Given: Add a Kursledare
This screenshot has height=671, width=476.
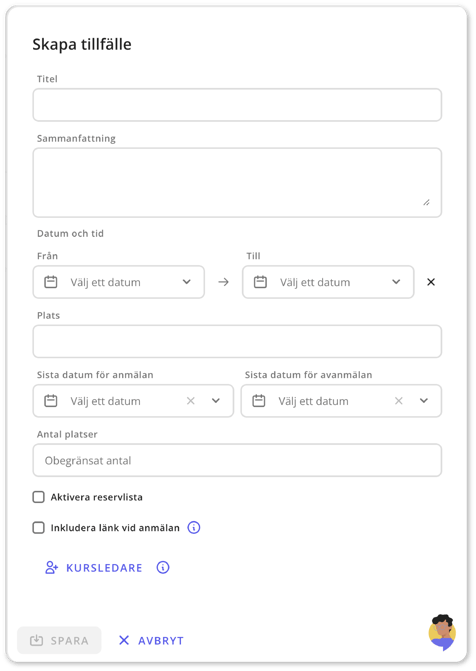Looking at the screenshot, I should pyautogui.click(x=94, y=568).
